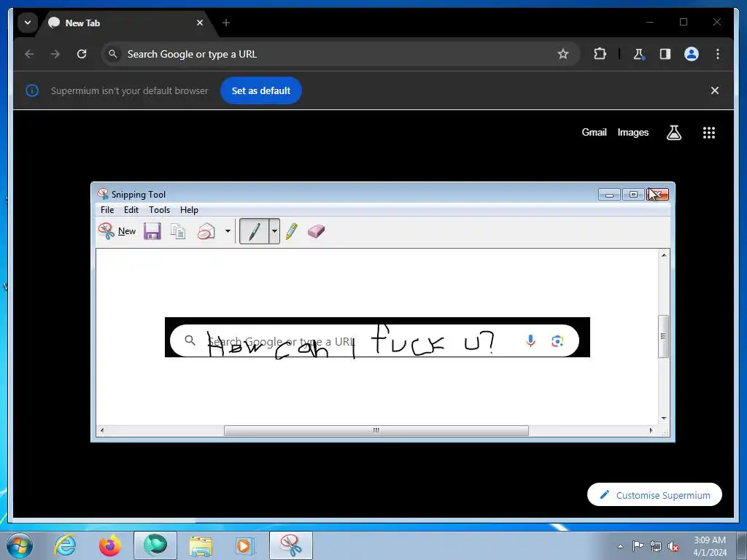Open the Images link
The image size is (747, 560).
(632, 133)
